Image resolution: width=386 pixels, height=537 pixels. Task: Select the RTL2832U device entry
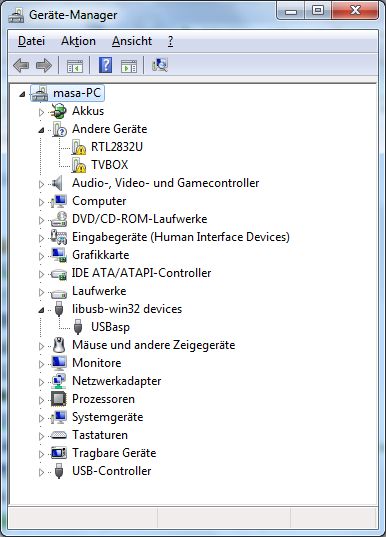coord(117,147)
